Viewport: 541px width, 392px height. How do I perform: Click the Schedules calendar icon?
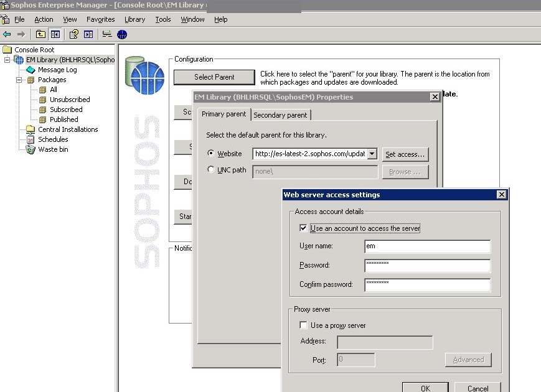(31, 139)
